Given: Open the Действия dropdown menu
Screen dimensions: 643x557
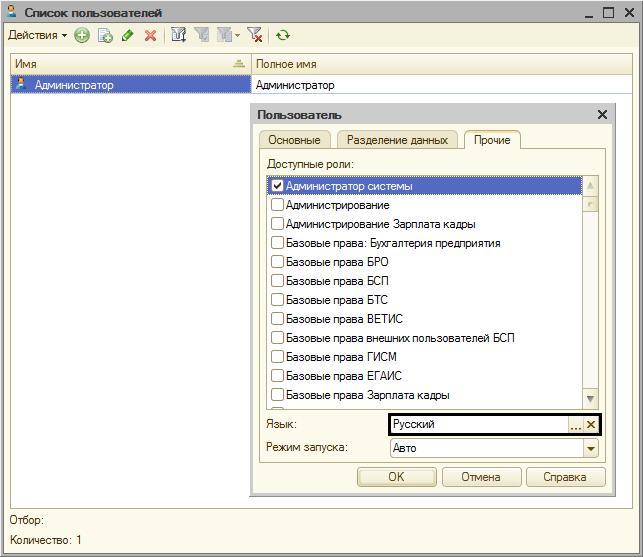Looking at the screenshot, I should pos(38,35).
